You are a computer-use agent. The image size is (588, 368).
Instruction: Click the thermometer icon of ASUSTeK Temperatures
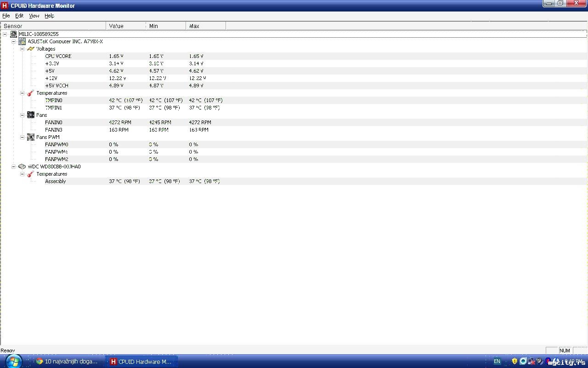[31, 93]
